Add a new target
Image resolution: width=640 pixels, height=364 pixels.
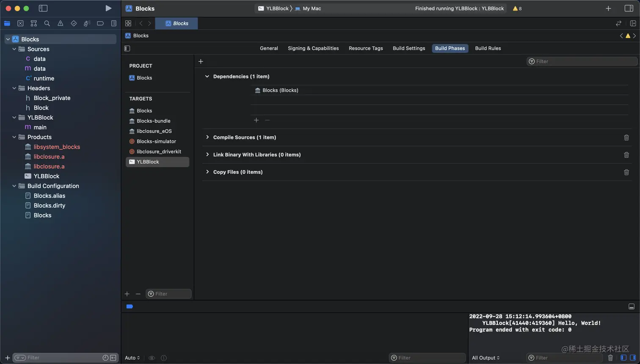point(127,294)
